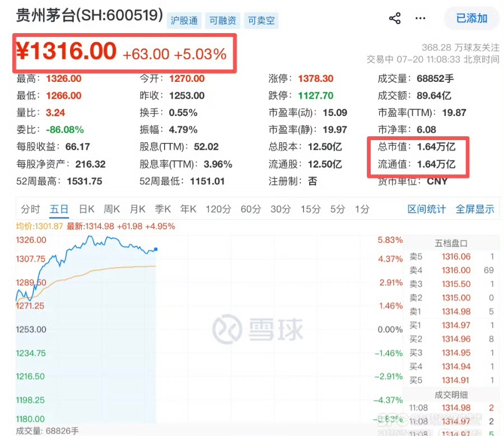Select the 15分 chart tab
This screenshot has width=504, height=436.
click(310, 209)
